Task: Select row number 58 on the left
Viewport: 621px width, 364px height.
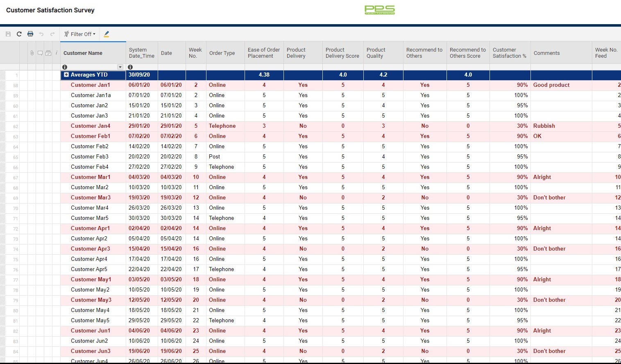Action: coord(16,86)
